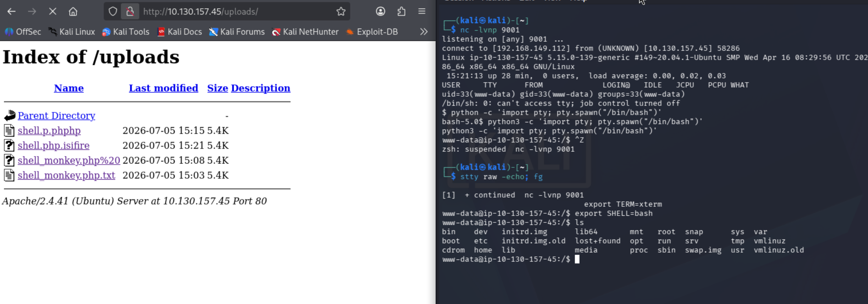Click the Parent Directory back-arrow icon

pyautogui.click(x=10, y=116)
